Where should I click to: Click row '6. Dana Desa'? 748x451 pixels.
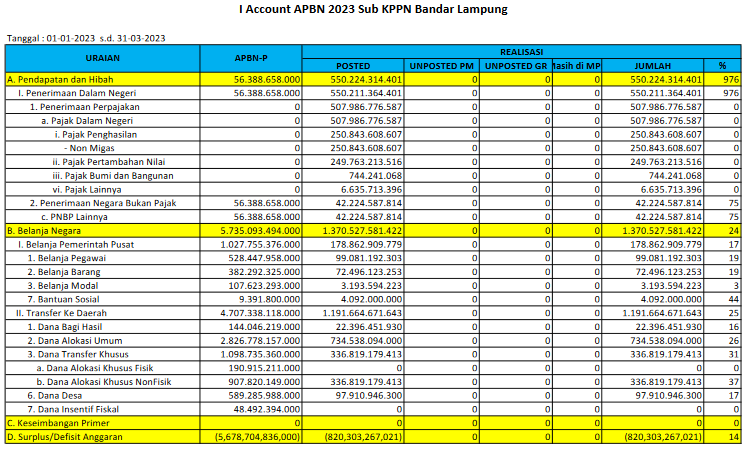373,396
